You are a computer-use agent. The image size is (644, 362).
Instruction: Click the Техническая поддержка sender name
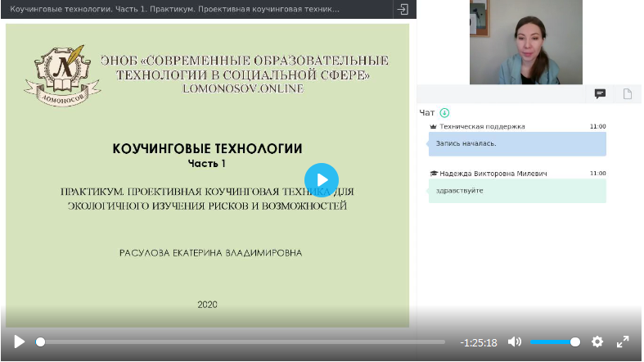482,127
